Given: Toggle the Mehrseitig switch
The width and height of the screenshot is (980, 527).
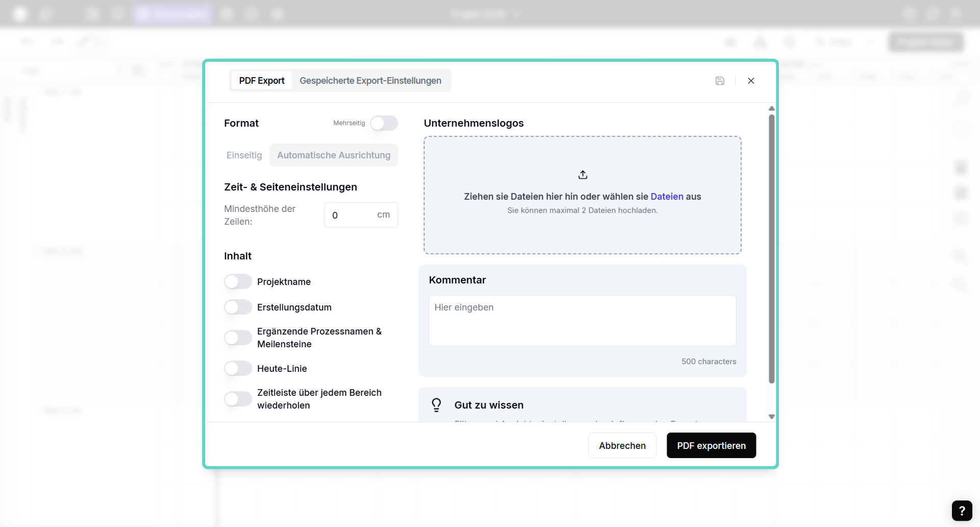Looking at the screenshot, I should pyautogui.click(x=384, y=123).
